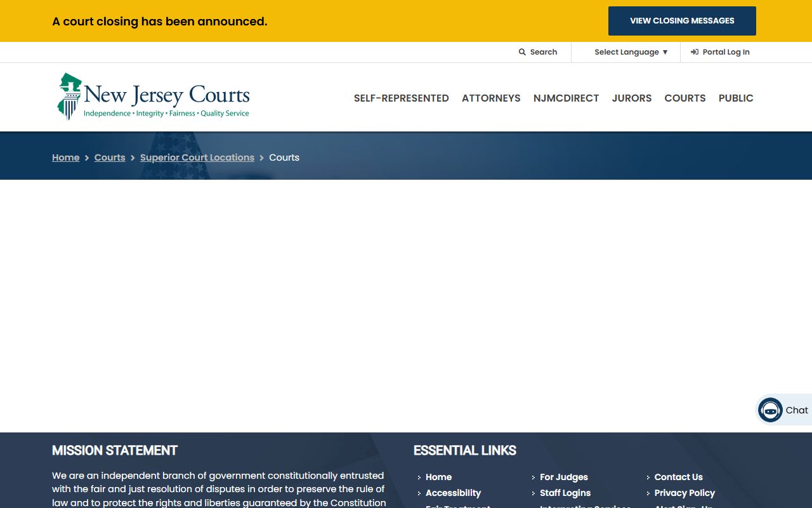This screenshot has height=508, width=812.
Task: Click the Accessibility footer link
Action: click(x=453, y=493)
